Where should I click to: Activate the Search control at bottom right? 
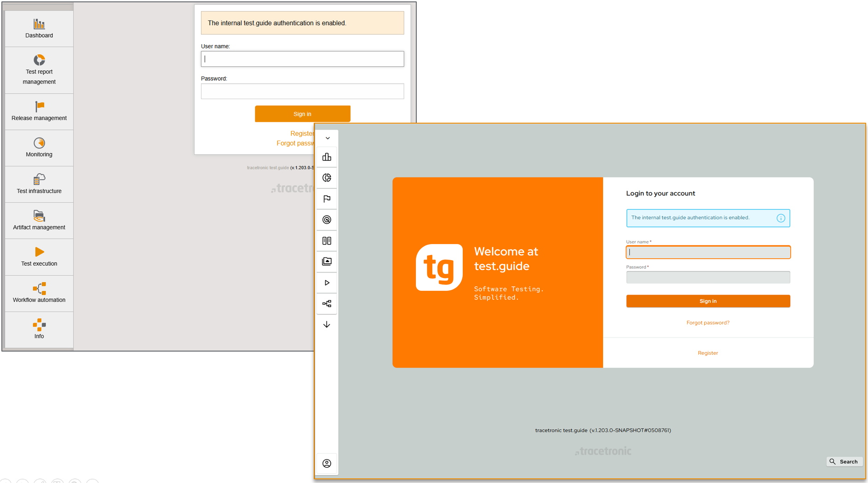845,461
